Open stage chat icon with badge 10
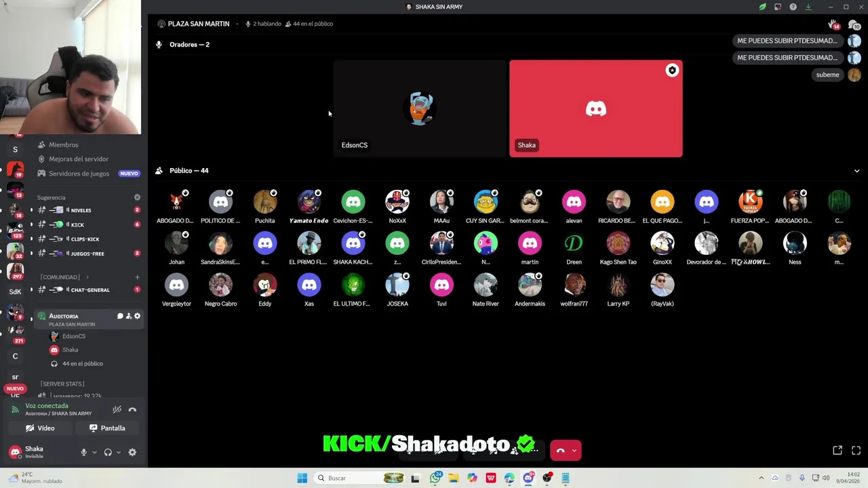Viewport: 868px width, 488px height. click(854, 24)
